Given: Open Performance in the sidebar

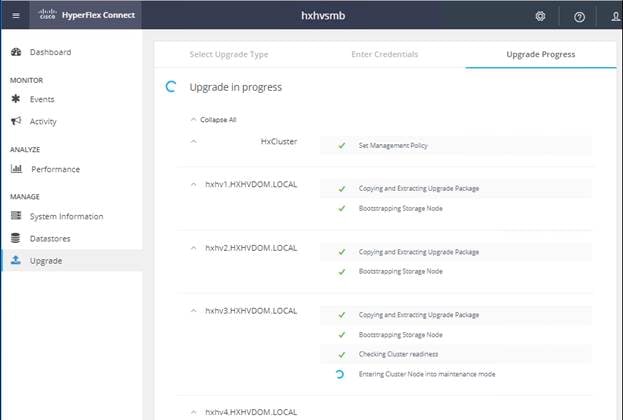Looking at the screenshot, I should 56,169.
